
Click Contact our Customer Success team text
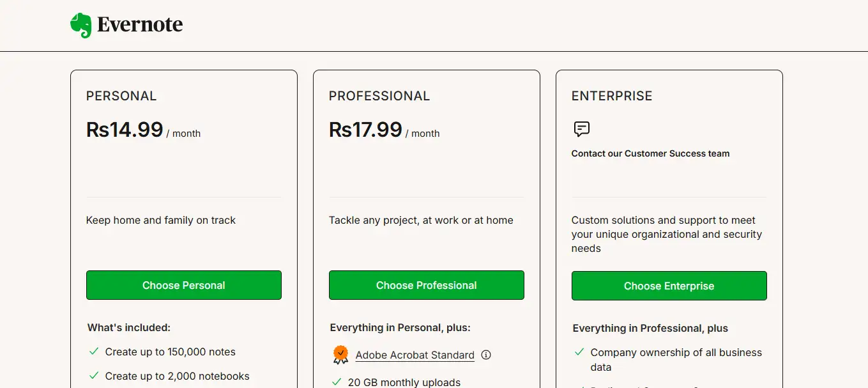650,153
